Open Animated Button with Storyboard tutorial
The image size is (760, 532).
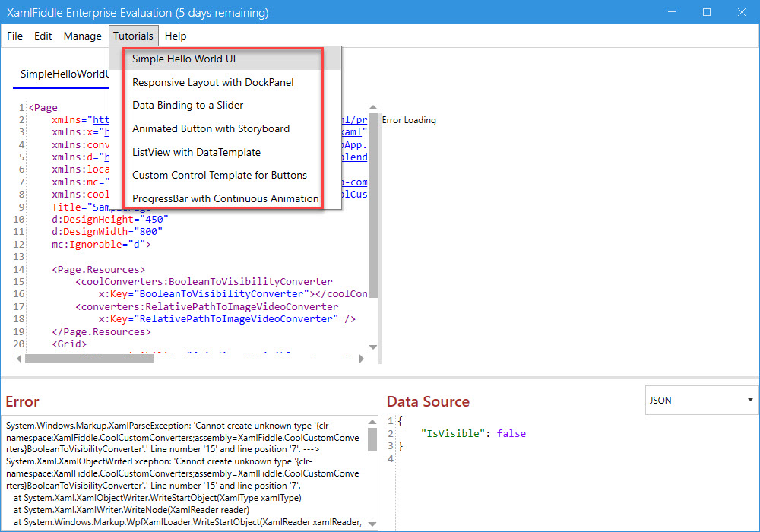(x=226, y=129)
